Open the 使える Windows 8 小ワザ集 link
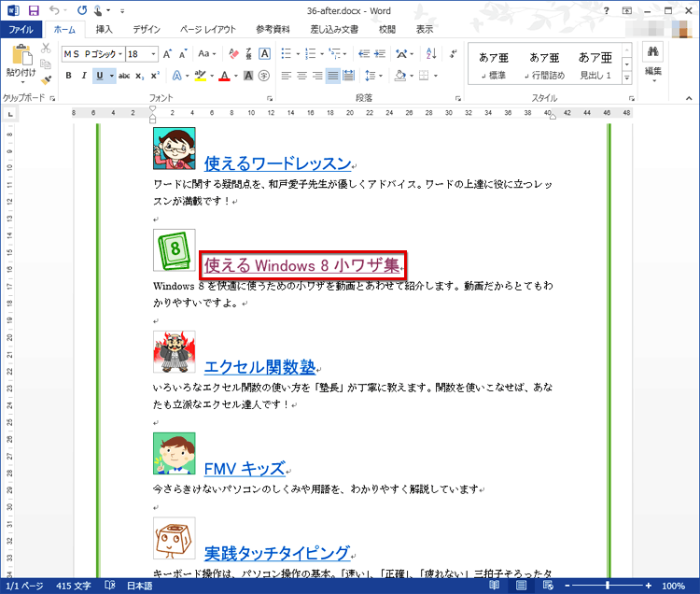Viewport: 700px width, 594px height. 301,265
